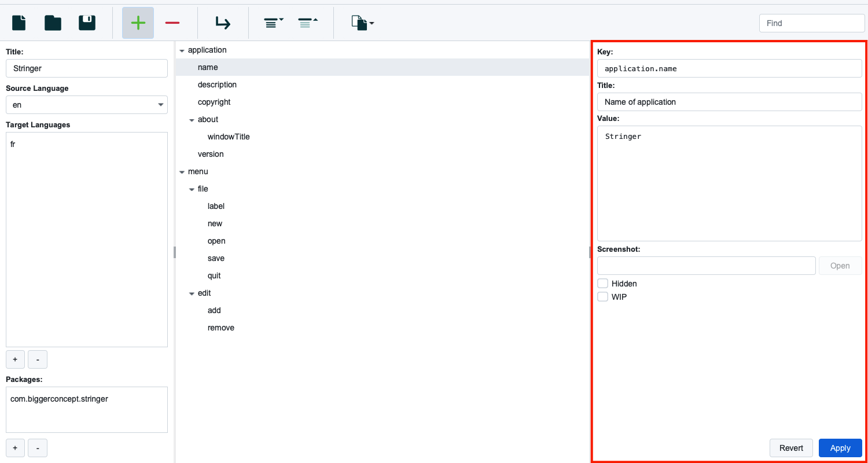Add a target language with plus button

coord(15,359)
